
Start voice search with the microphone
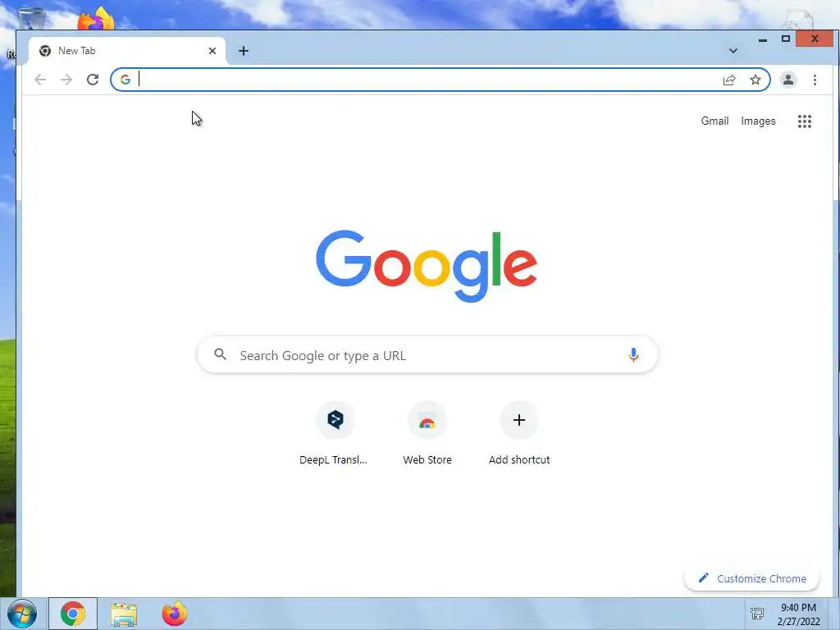pos(633,354)
